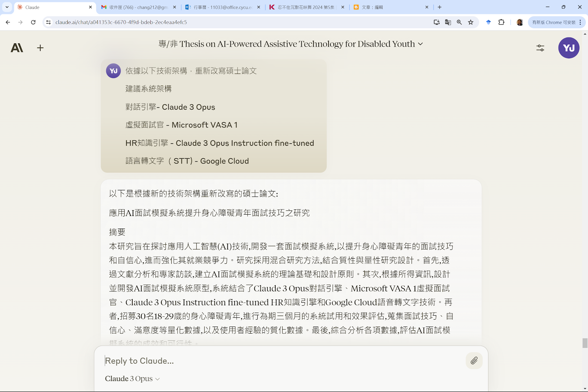Open chat controls sliders icon
This screenshot has height=392, width=588.
(540, 48)
